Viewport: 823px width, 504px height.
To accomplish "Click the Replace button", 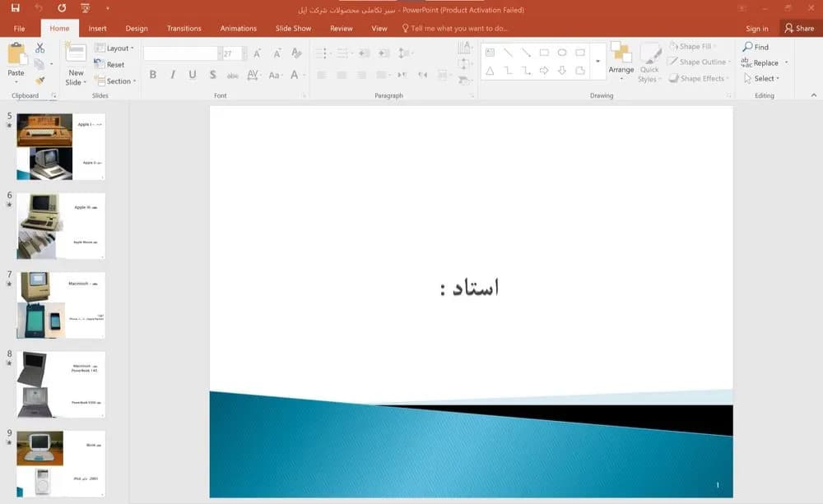I will 760,63.
